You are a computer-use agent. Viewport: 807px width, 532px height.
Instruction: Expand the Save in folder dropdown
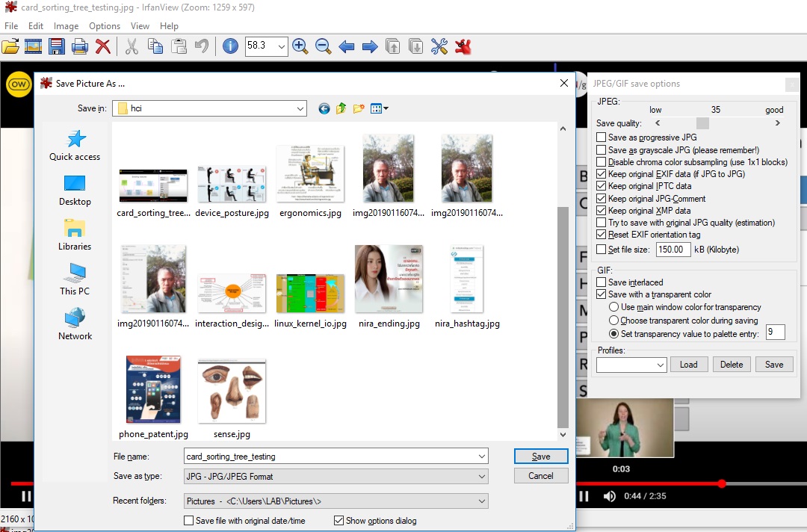300,108
